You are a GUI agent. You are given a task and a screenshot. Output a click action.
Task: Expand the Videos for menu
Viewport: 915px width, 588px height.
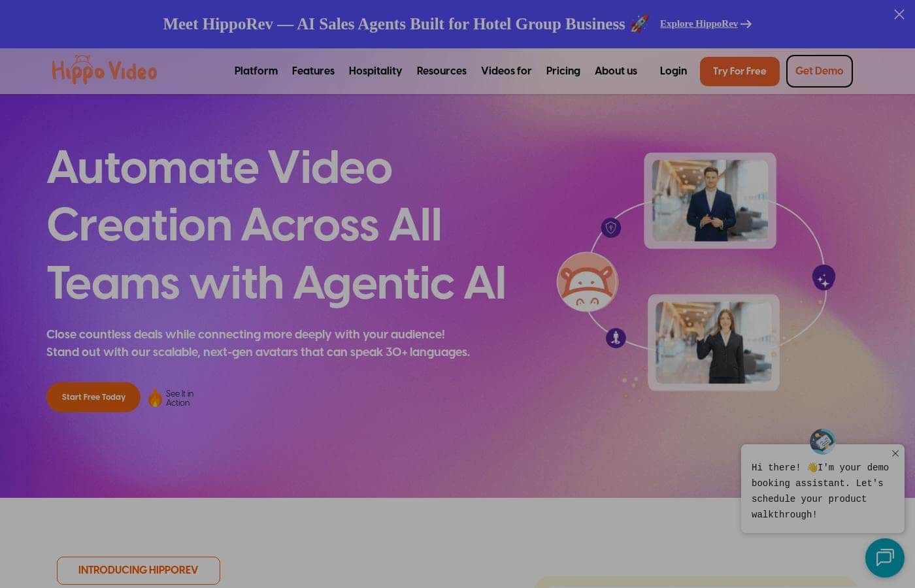coord(507,71)
